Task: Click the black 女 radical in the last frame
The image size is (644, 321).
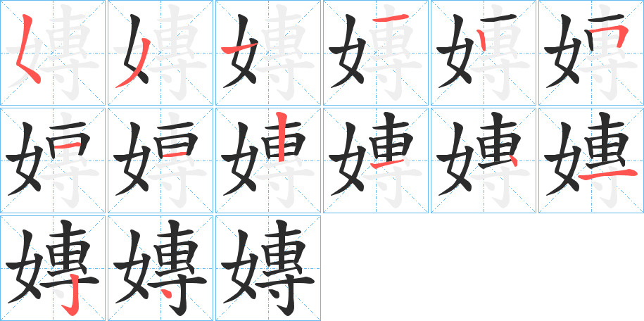Action: click(x=240, y=266)
